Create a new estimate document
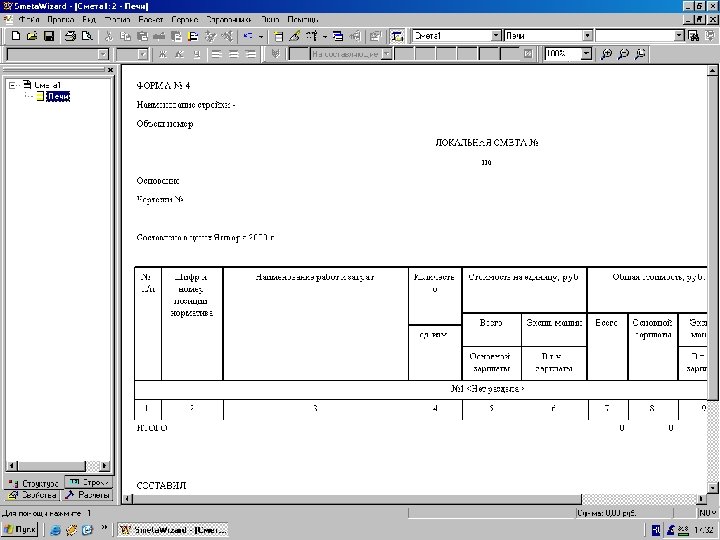The height and width of the screenshot is (540, 720). click(x=16, y=36)
